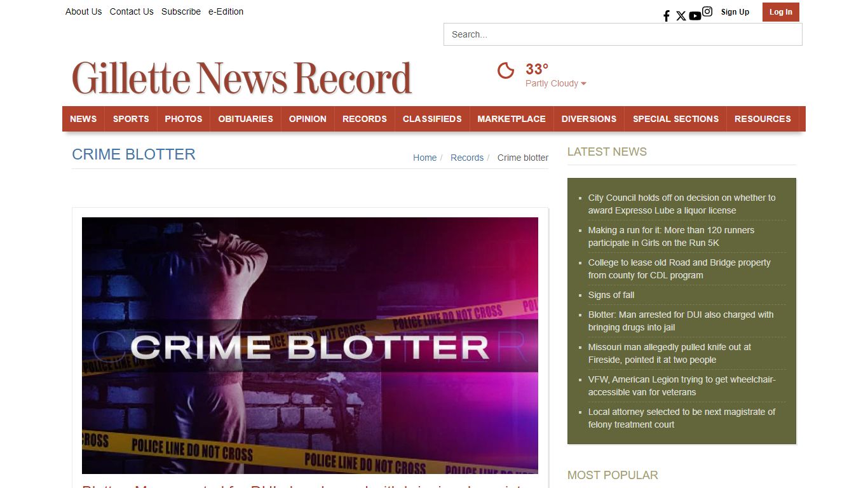Click the Crime blotter breadcrumb text

click(x=523, y=158)
